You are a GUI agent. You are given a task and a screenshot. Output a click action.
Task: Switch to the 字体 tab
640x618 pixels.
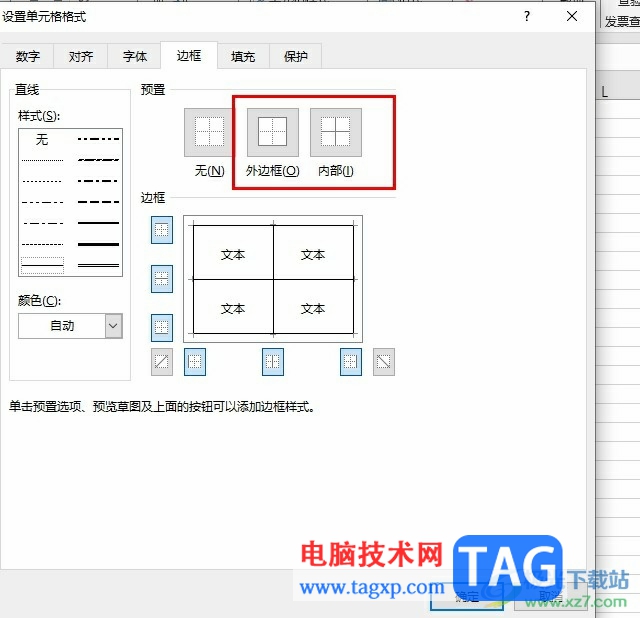(135, 56)
